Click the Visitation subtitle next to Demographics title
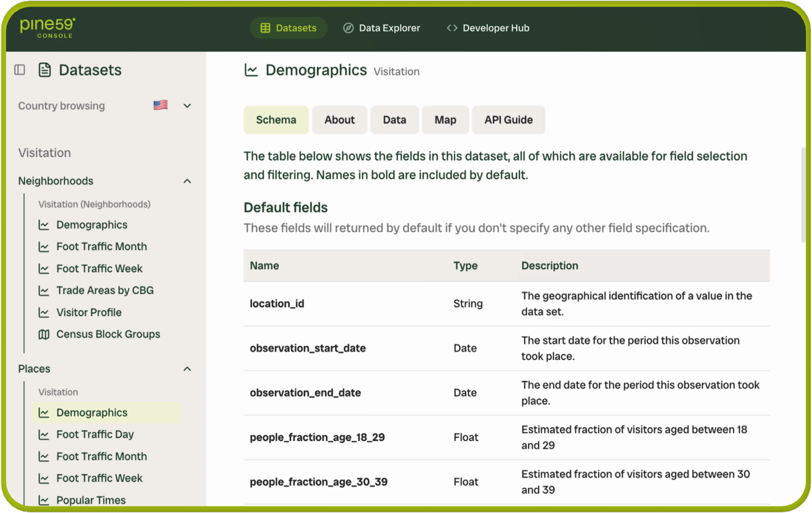This screenshot has width=812, height=513. (396, 72)
